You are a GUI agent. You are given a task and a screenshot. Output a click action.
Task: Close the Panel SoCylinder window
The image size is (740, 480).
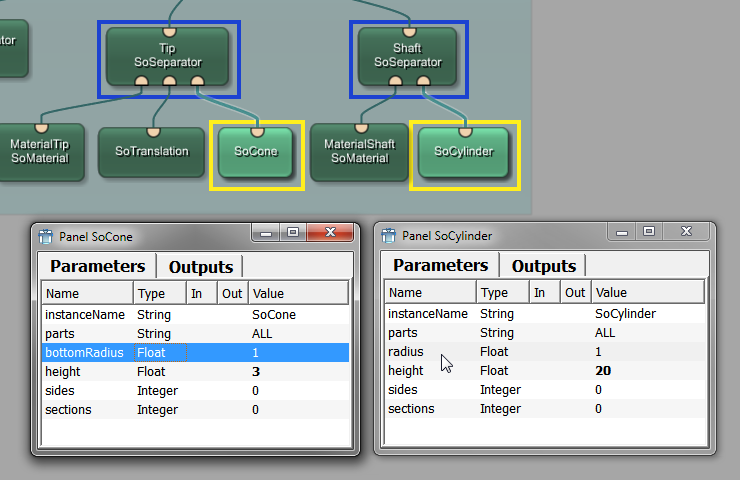coord(686,232)
